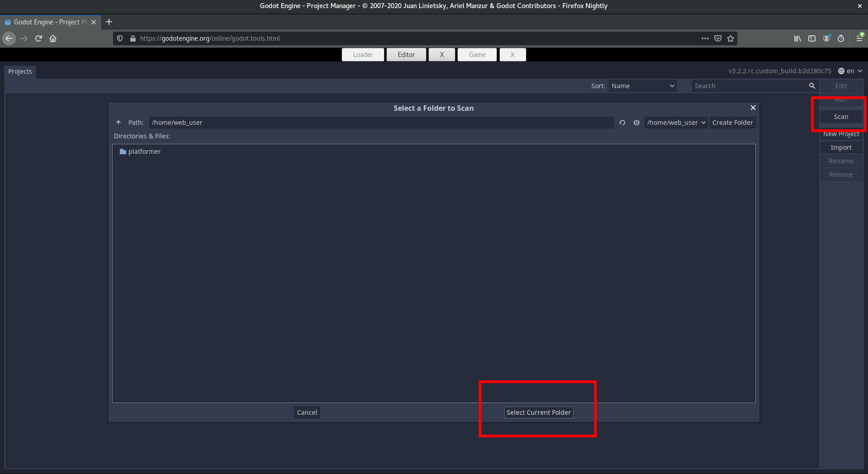Refresh the folder listing
This screenshot has width=868, height=474.
tap(622, 123)
